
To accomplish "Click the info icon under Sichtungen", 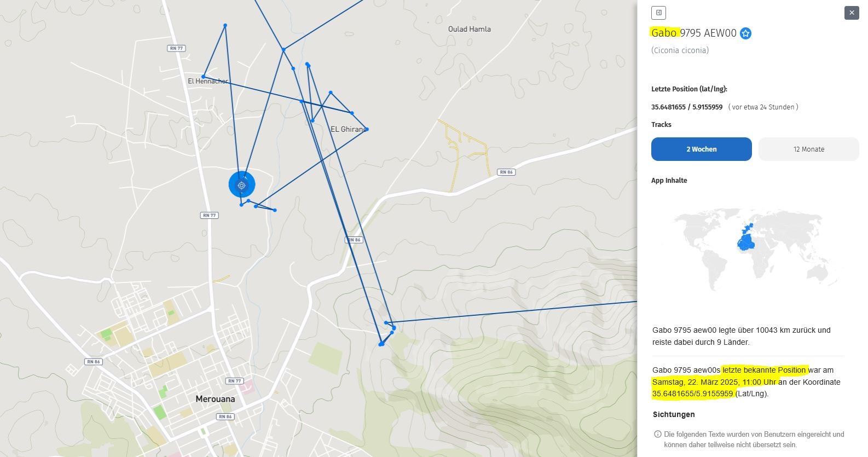I will 657,434.
